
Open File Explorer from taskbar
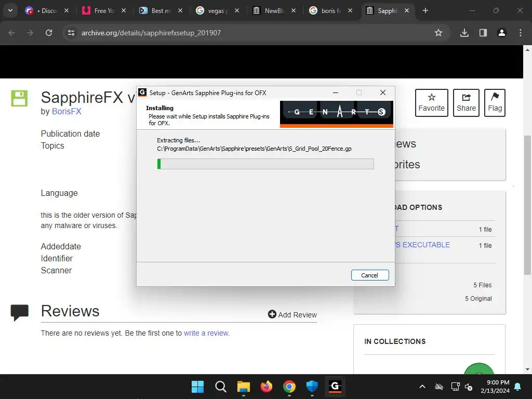[243, 387]
